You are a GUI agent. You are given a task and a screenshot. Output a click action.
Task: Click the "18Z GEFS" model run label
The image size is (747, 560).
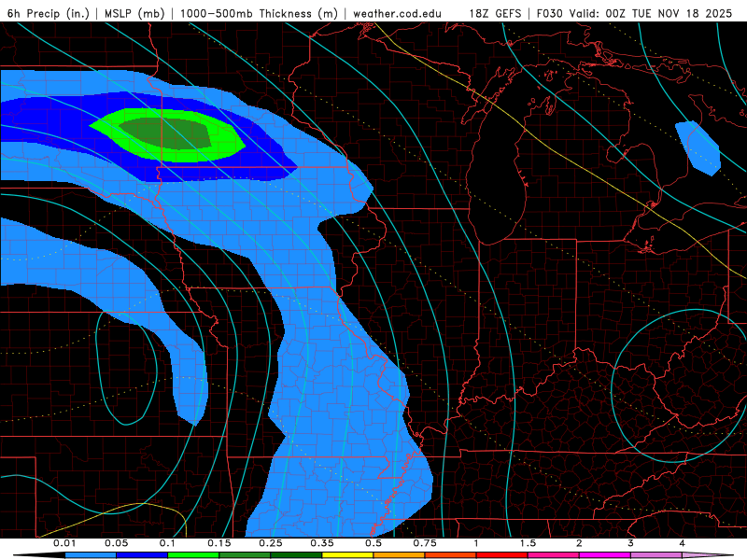[495, 13]
